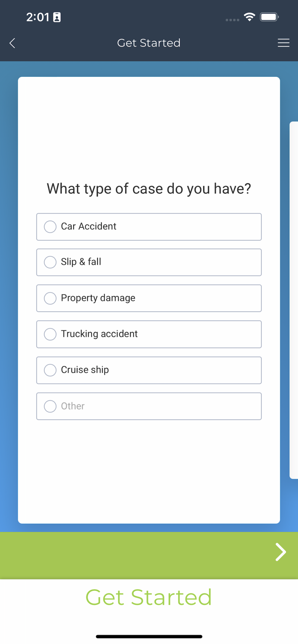Choose the Other case type
The width and height of the screenshot is (298, 644).
click(149, 406)
